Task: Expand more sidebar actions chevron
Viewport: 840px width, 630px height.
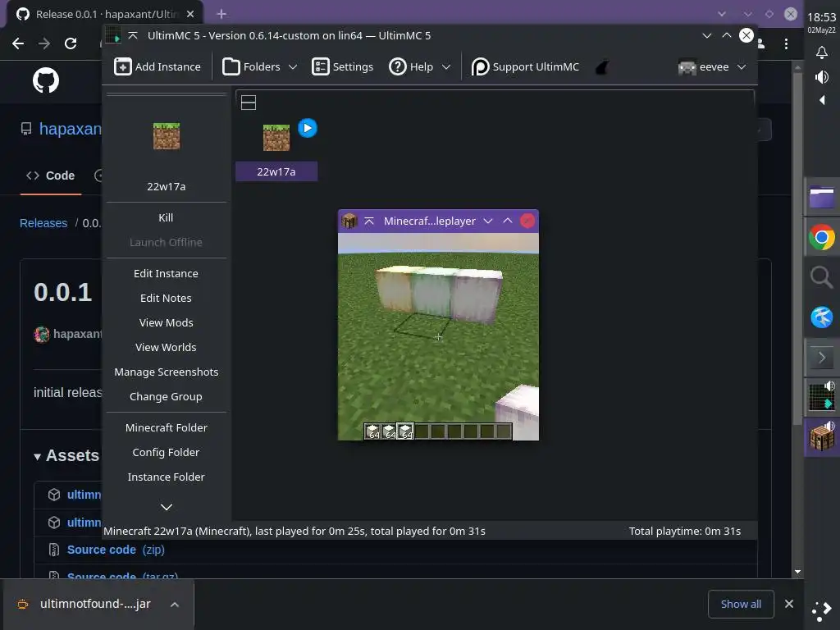Action: (166, 507)
